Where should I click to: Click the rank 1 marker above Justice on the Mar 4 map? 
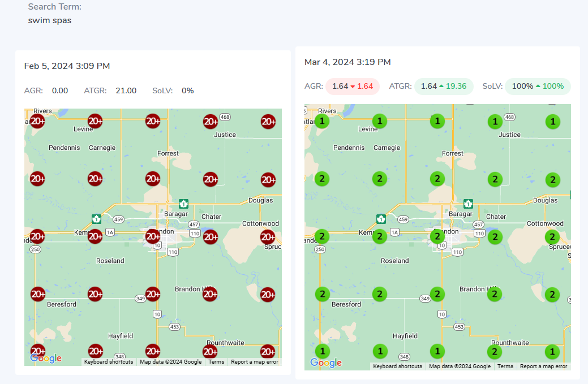click(495, 121)
